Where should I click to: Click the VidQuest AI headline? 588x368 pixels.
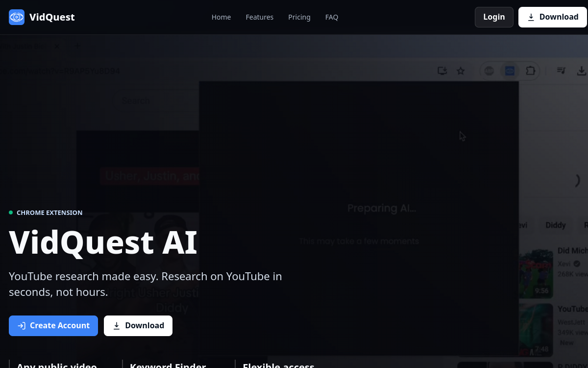click(x=103, y=242)
